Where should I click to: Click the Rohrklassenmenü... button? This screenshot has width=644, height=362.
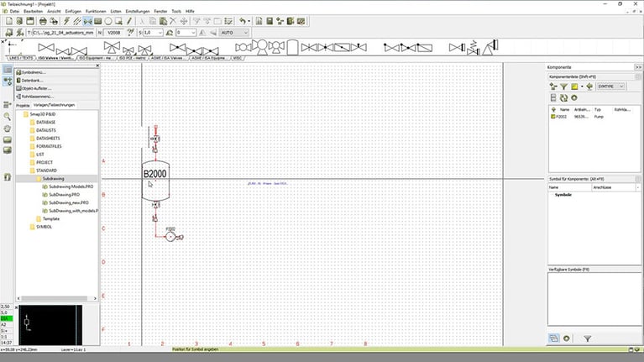click(x=57, y=97)
